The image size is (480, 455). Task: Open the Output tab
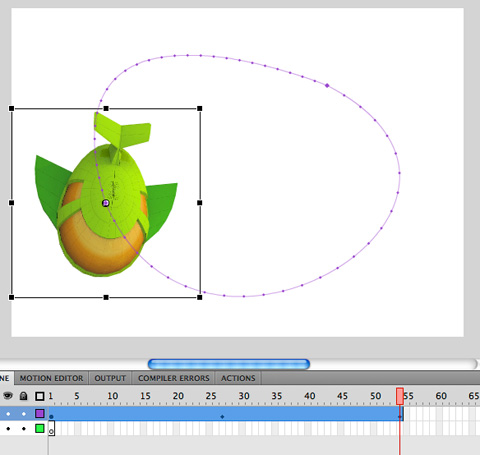(x=110, y=378)
